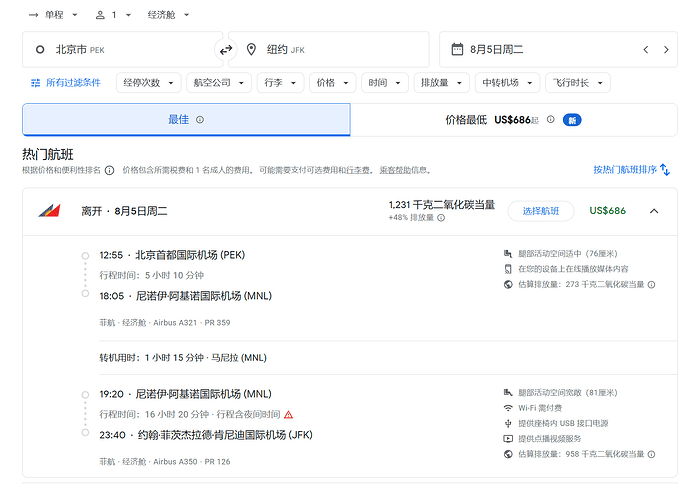
Task: Click 18:05 尼诺伊·阿基诺国际机场 arrival row
Action: (186, 296)
